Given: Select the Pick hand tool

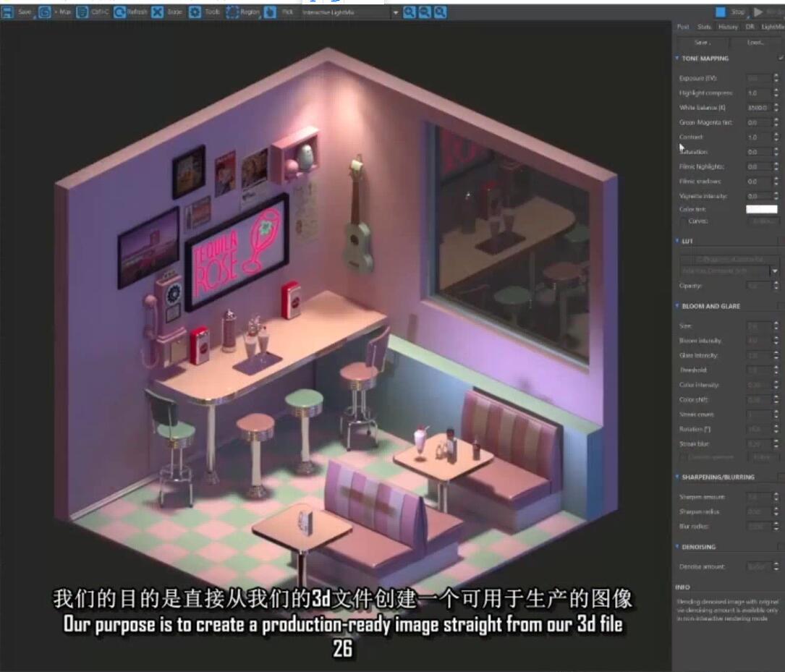Looking at the screenshot, I should click(x=270, y=12).
